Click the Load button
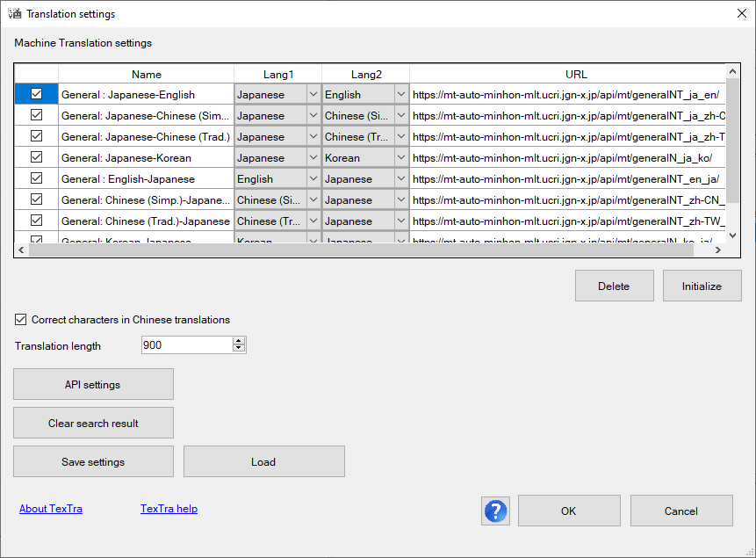Image resolution: width=756 pixels, height=558 pixels. [263, 461]
